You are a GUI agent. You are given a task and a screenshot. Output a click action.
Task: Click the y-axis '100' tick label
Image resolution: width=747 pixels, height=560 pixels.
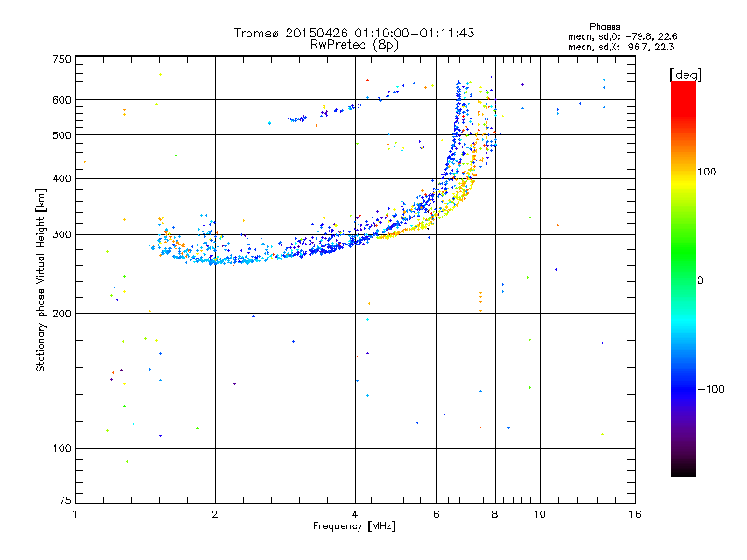click(62, 448)
